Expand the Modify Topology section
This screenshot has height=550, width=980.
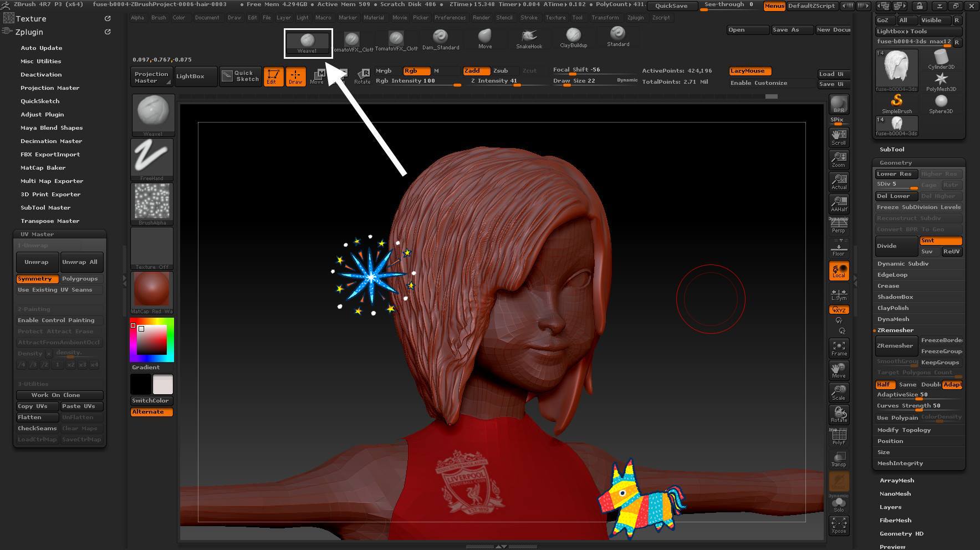click(904, 430)
